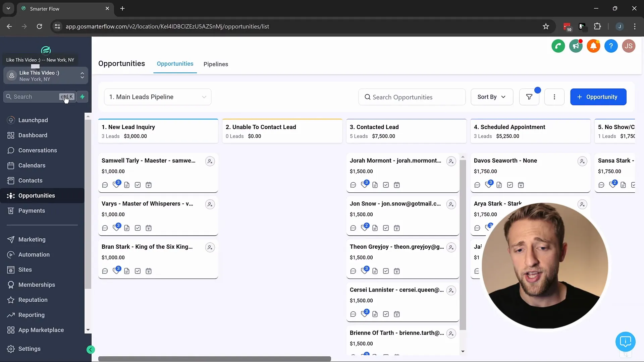Open the blue help question mark
Viewport: 644px width, 362px height.
click(x=611, y=46)
